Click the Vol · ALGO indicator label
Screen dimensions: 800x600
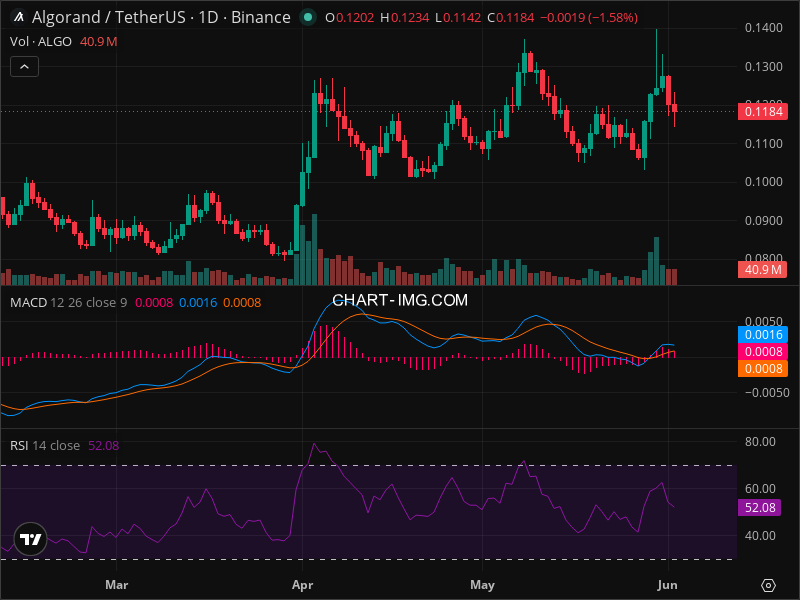point(41,42)
